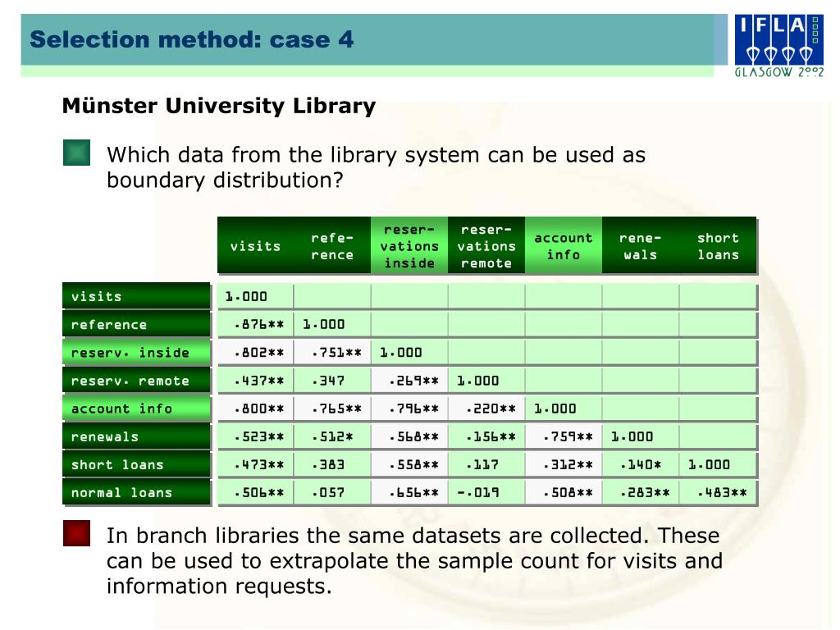Select the cell '.876**'

pyautogui.click(x=256, y=325)
